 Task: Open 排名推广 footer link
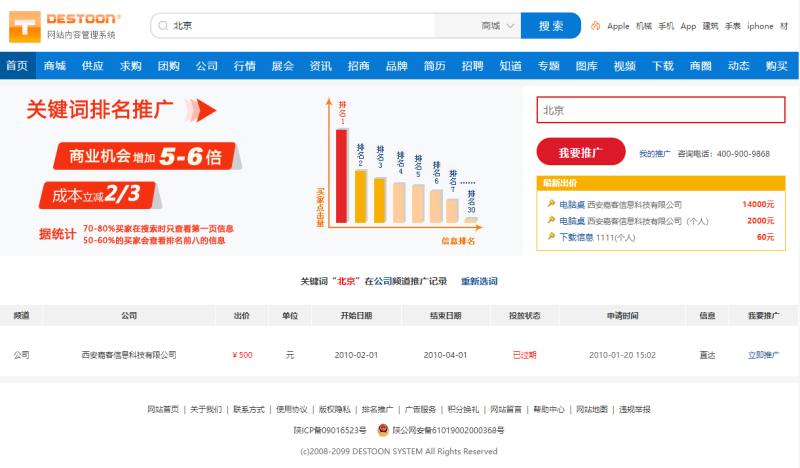tap(378, 409)
